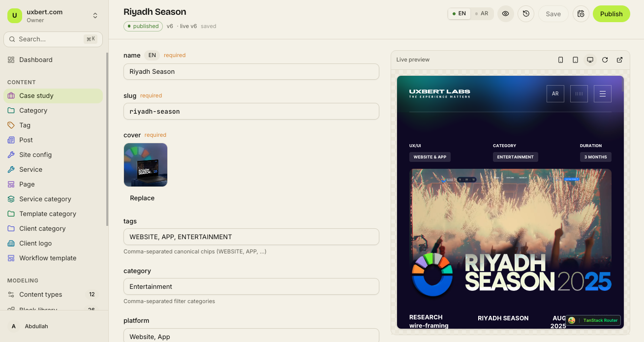Screen dimensions: 644x342
Task: Click the Client logo building icon
Action: [x=11, y=243]
